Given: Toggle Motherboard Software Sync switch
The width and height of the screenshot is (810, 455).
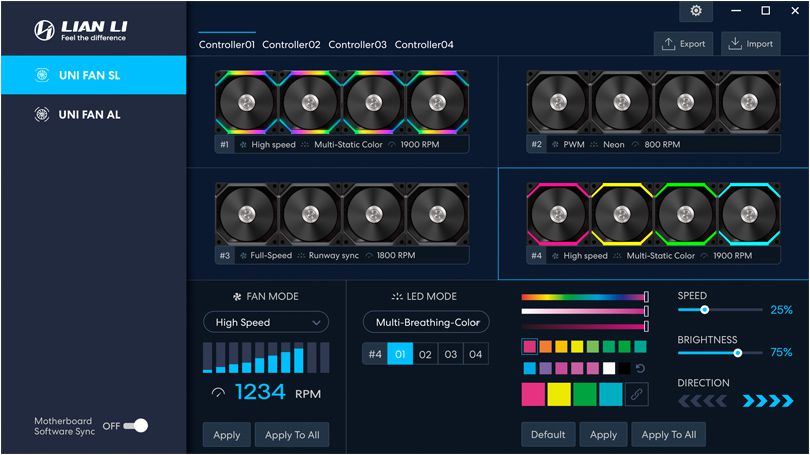Looking at the screenshot, I should tap(135, 426).
